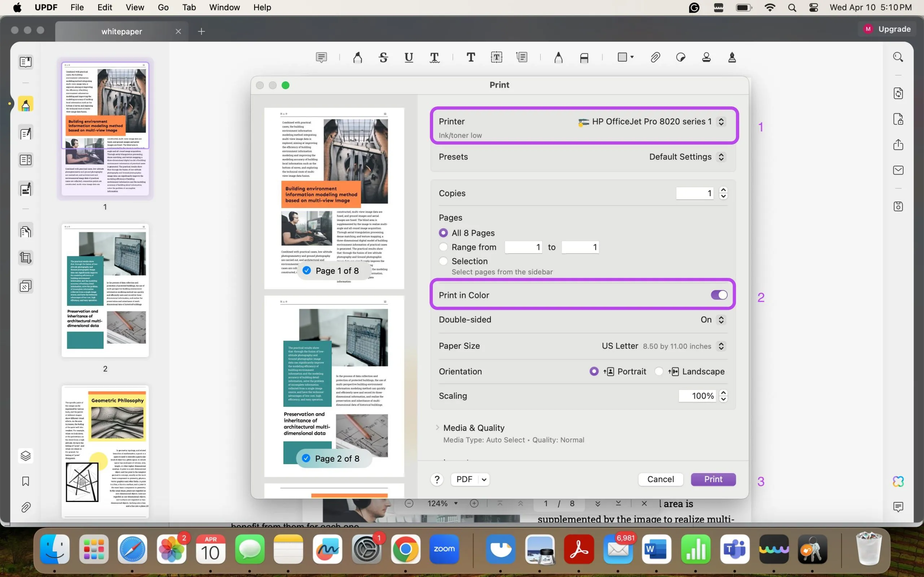Select the Comment tool in the toolbar
The image size is (924, 577).
click(x=322, y=57)
